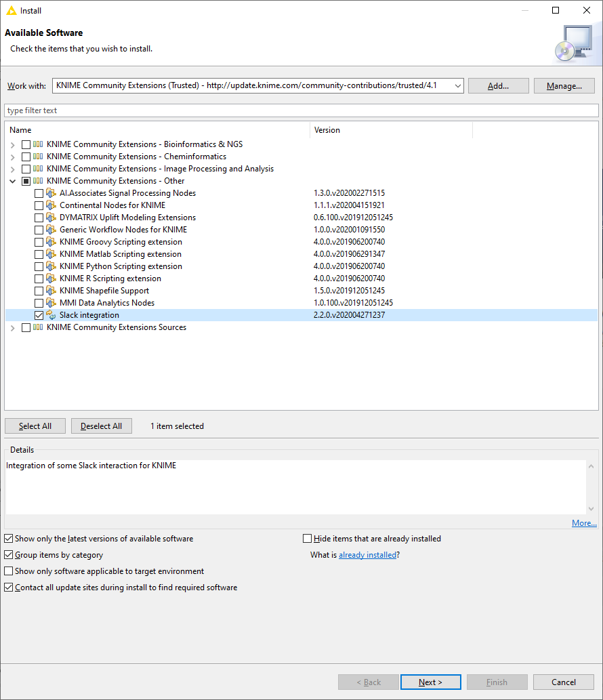This screenshot has height=700, width=603.
Task: Enable Hide items that are already installed
Action: click(x=308, y=539)
